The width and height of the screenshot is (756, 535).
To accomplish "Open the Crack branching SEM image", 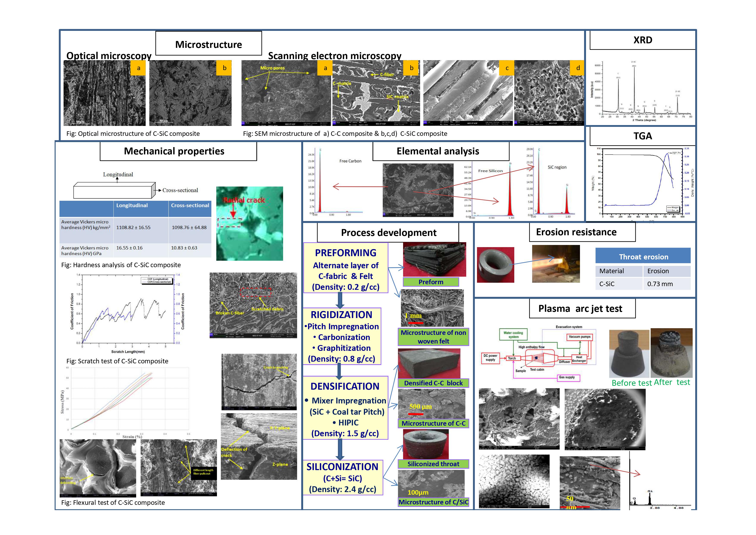I will pyautogui.click(x=259, y=382).
